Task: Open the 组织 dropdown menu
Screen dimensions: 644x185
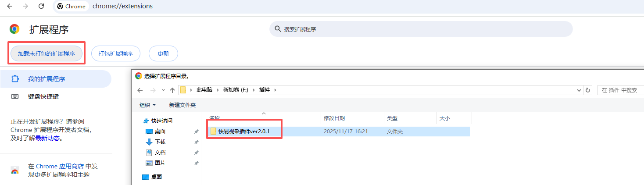Action: click(148, 105)
